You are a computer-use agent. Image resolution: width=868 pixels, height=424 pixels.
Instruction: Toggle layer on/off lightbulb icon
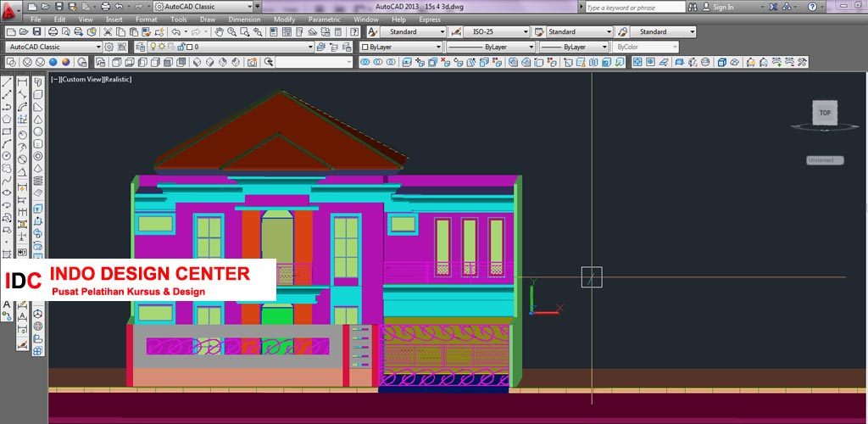[x=154, y=47]
